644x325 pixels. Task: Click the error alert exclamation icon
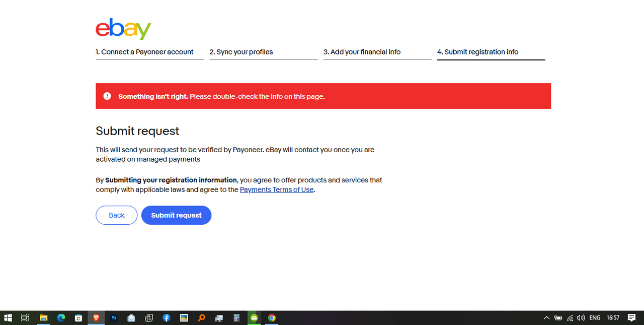click(x=107, y=96)
